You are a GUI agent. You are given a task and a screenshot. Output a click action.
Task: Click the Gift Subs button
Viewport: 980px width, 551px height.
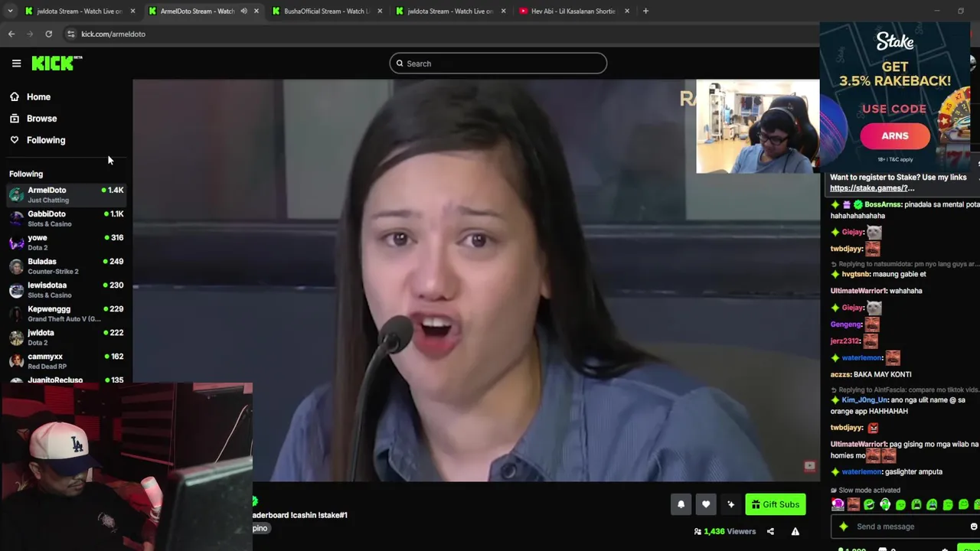(x=776, y=504)
